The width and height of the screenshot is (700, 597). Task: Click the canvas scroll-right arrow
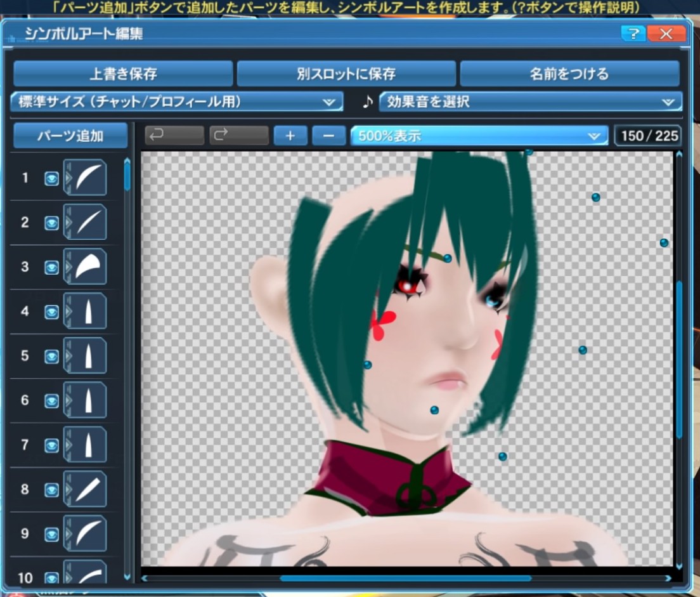coord(668,578)
